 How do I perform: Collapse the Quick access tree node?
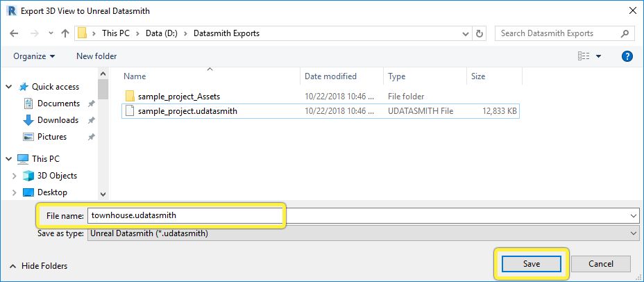pyautogui.click(x=8, y=87)
